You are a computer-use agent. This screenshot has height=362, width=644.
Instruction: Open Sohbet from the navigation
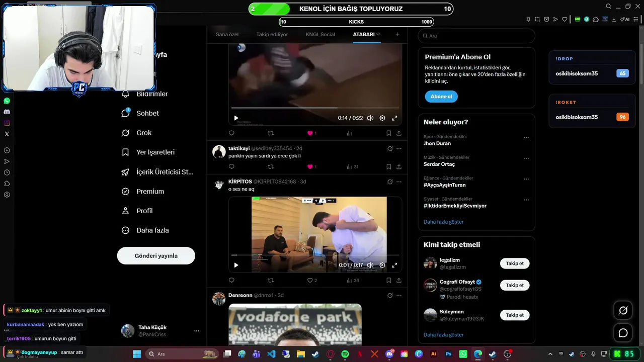pos(141,113)
